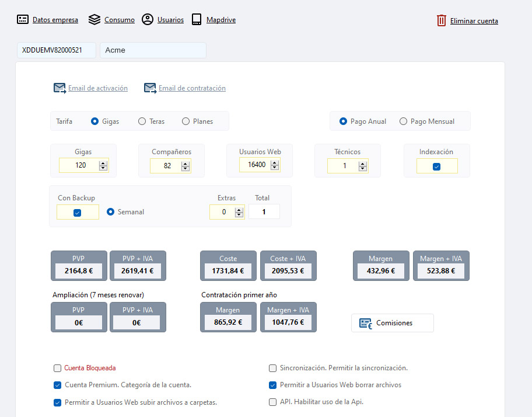532x417 pixels.
Task: Go to the Mapdrive tab
Action: (221, 20)
